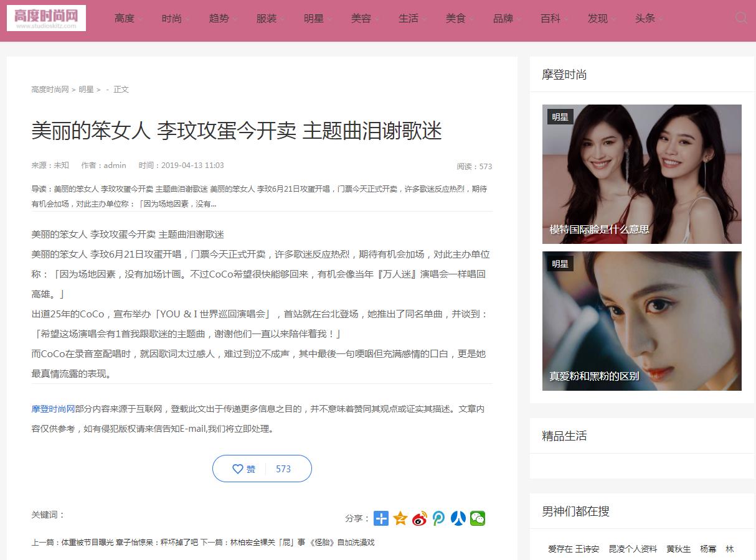Screen dimensions: 756x560
Task: Open the 服装 nav menu
Action: pos(267,19)
